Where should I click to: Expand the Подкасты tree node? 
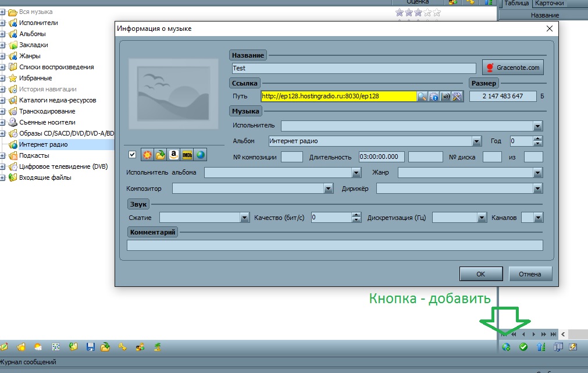(x=3, y=155)
